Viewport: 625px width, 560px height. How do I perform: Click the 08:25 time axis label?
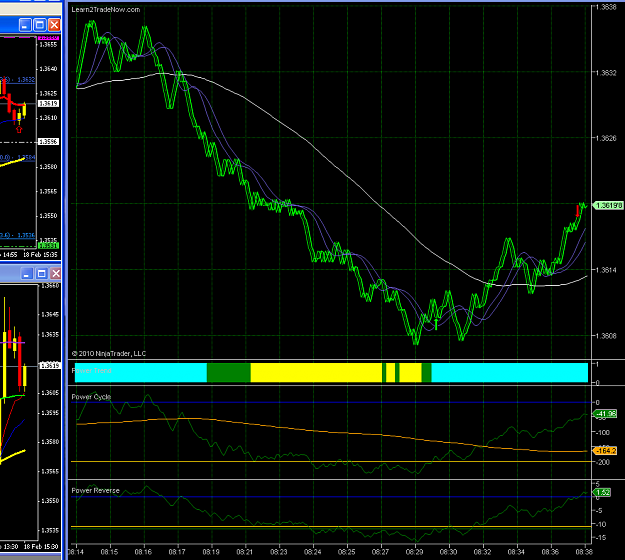pyautogui.click(x=347, y=552)
